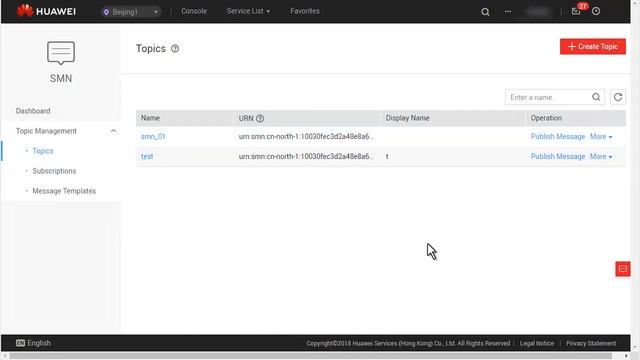Expand the Service List menu
640x360 pixels.
coord(248,11)
